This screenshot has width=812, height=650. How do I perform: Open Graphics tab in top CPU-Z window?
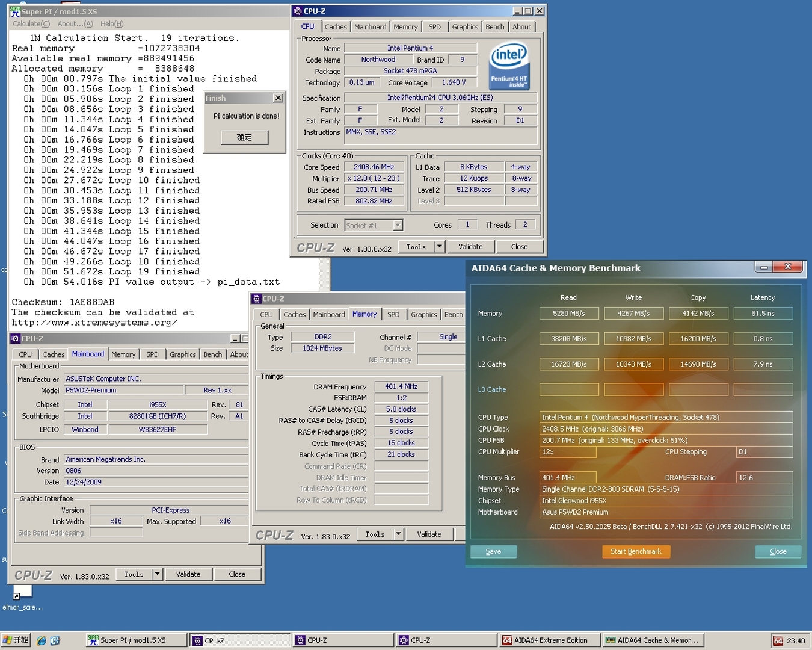[465, 27]
